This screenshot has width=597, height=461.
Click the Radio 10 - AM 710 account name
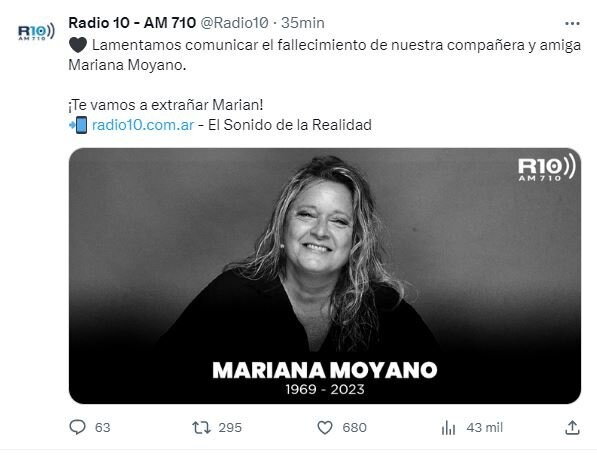tap(132, 23)
